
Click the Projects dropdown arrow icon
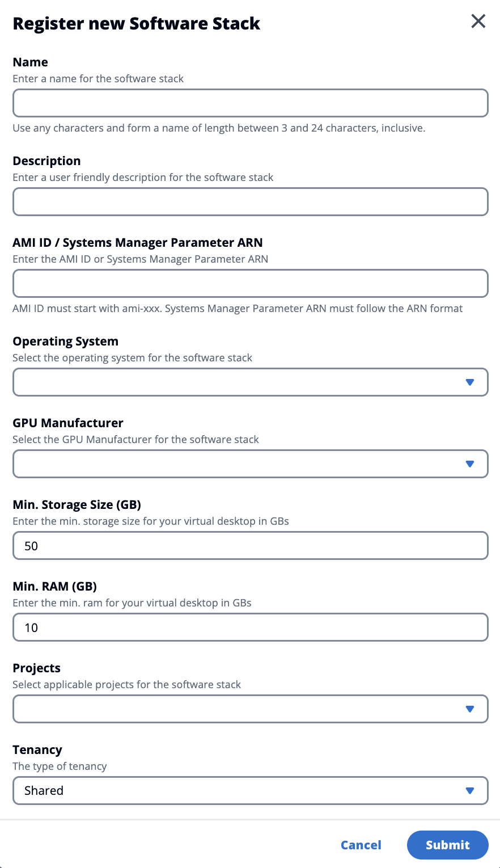(x=469, y=709)
